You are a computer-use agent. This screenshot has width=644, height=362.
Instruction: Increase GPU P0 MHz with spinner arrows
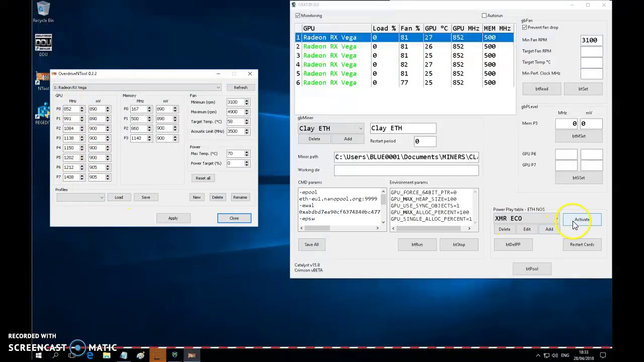click(x=82, y=108)
